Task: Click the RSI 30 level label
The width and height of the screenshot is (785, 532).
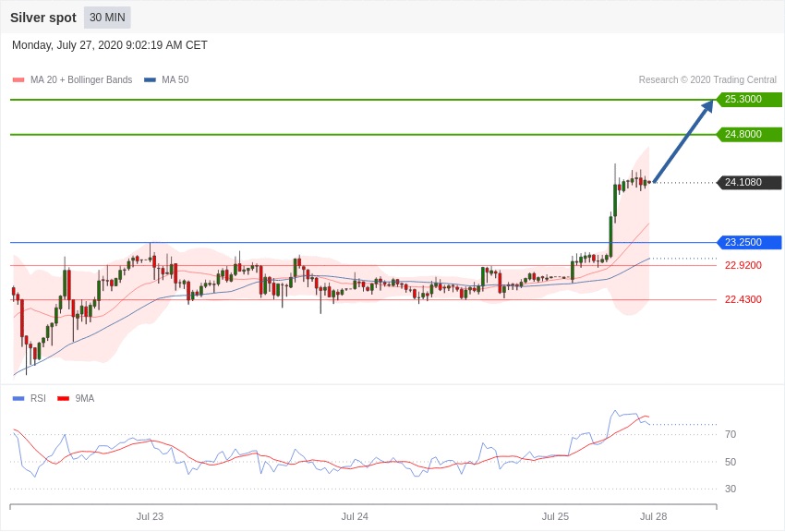Action: pyautogui.click(x=731, y=489)
